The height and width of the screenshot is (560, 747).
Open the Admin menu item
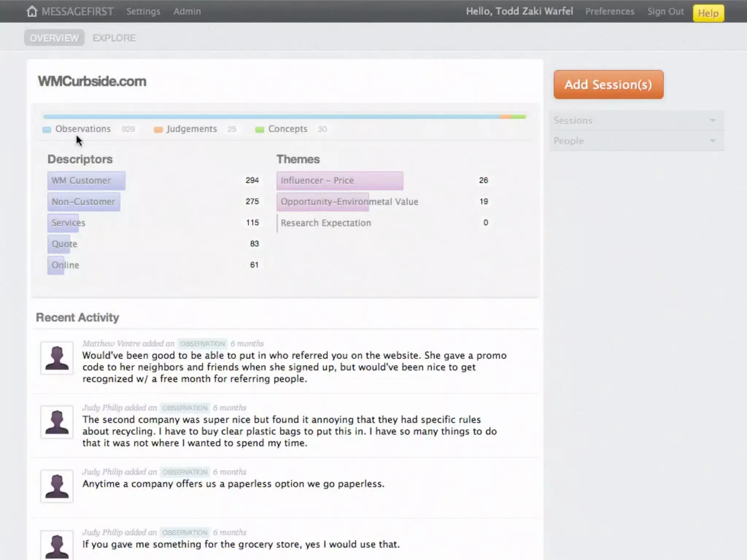(187, 11)
